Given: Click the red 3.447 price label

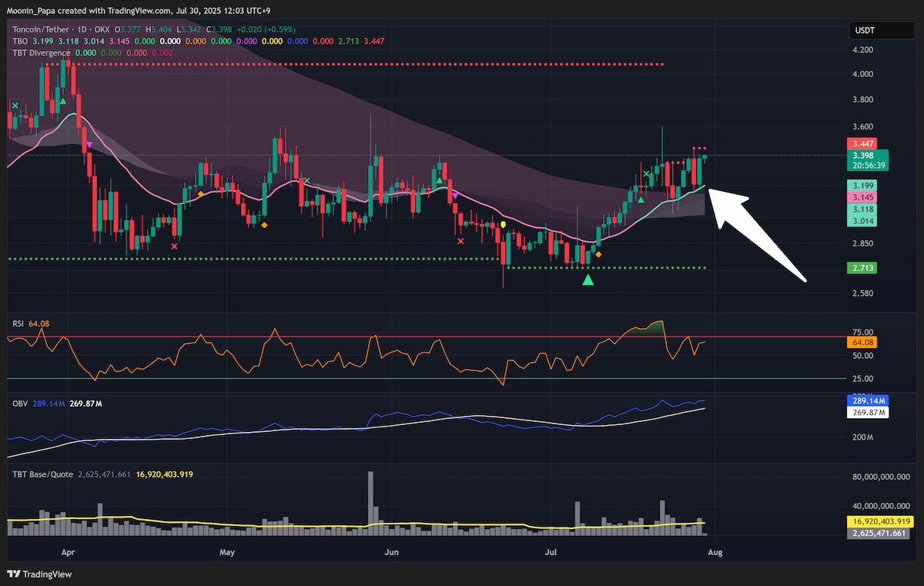Looking at the screenshot, I should 860,144.
